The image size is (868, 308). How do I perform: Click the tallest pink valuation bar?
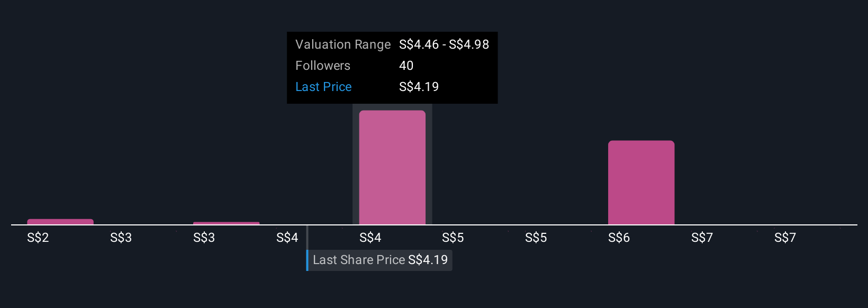[392, 167]
